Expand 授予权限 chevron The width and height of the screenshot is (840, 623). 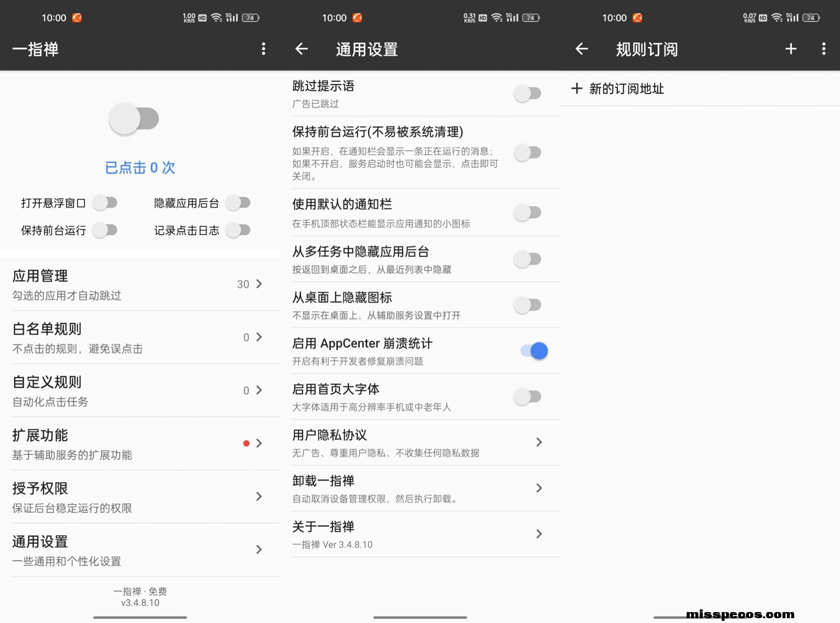click(259, 496)
